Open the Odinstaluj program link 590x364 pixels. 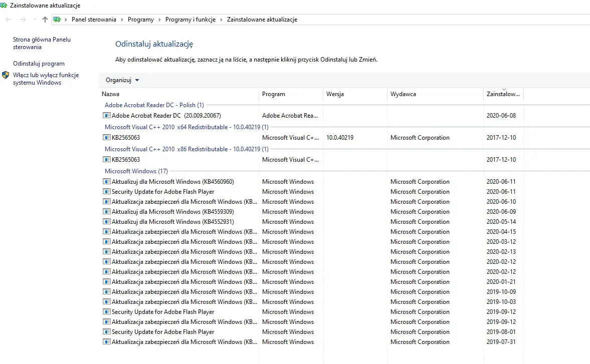[x=39, y=64]
